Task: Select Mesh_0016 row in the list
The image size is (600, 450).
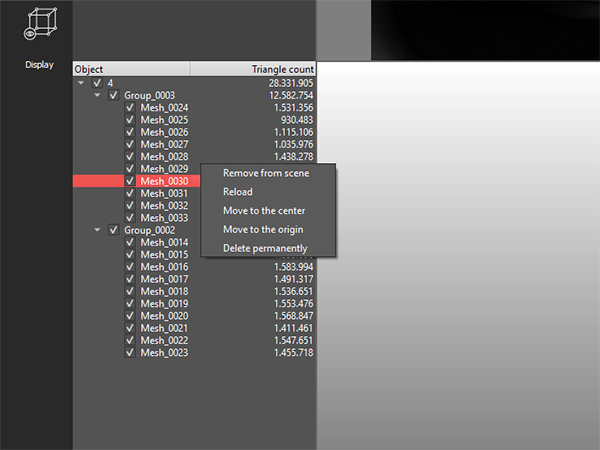Action: pyautogui.click(x=164, y=267)
